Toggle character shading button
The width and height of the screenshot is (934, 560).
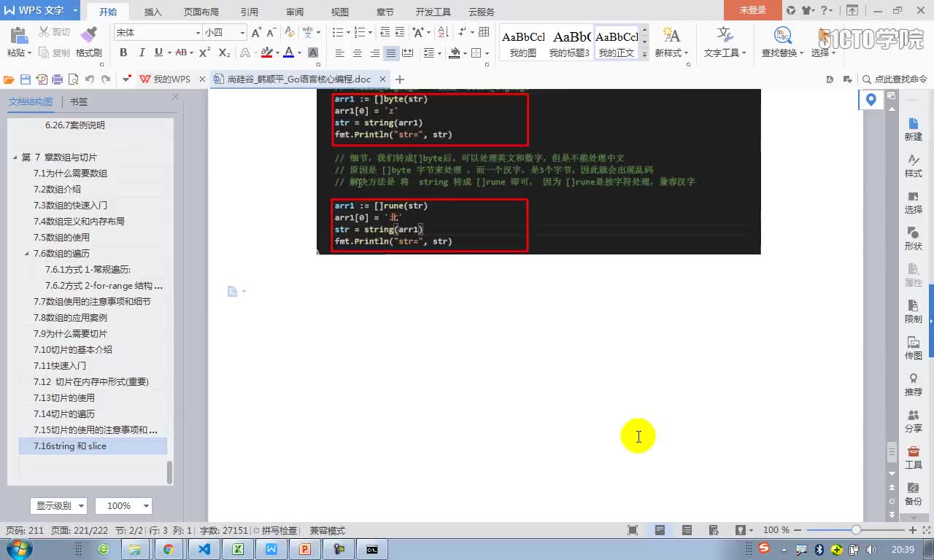(312, 52)
